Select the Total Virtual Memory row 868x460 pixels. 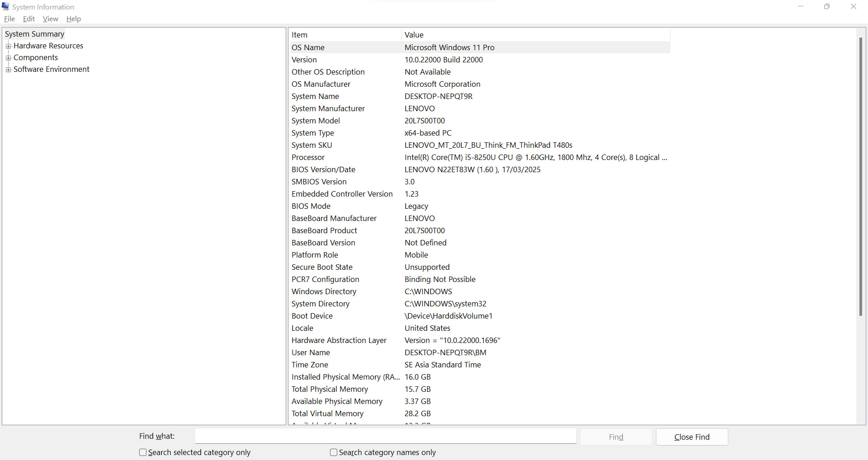pos(480,413)
